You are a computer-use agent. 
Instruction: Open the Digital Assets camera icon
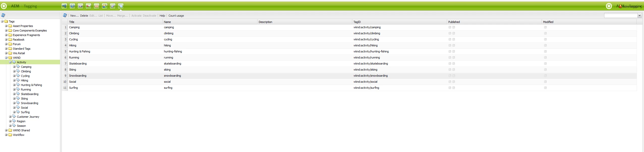click(x=80, y=6)
